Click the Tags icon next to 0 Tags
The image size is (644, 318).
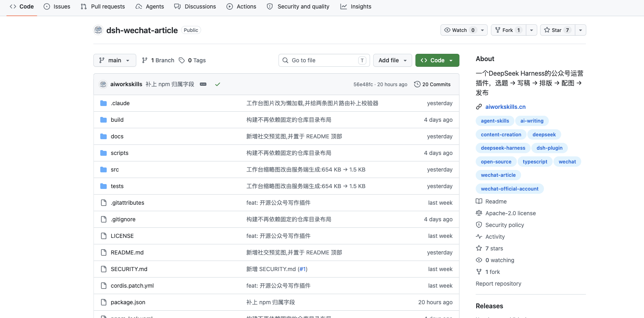tap(182, 60)
